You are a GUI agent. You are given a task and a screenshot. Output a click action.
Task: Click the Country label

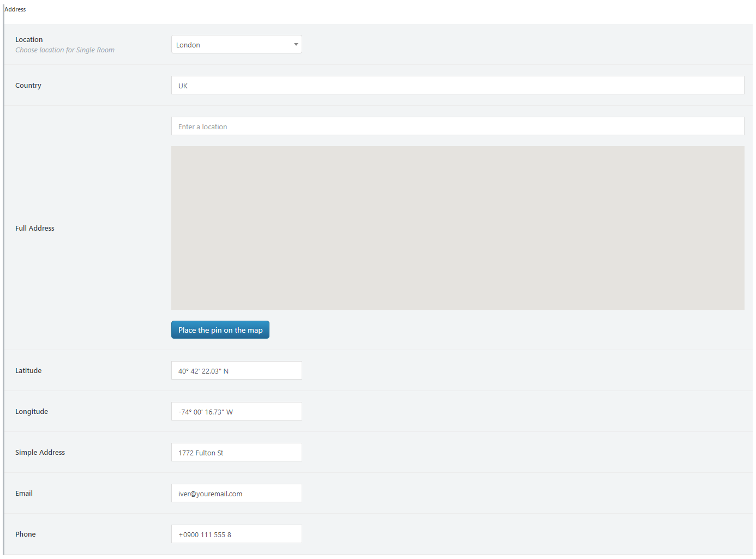tap(28, 86)
